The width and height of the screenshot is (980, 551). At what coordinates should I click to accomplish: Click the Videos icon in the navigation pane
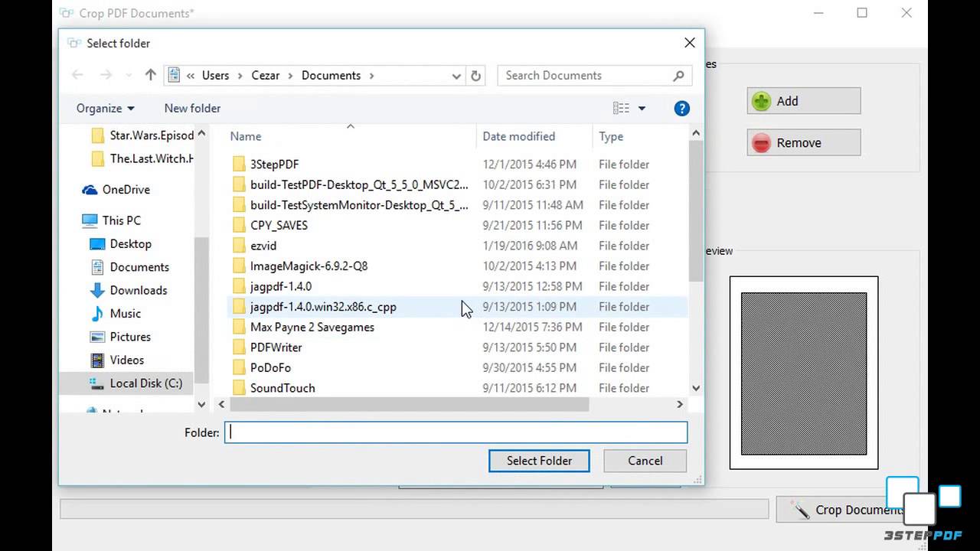pyautogui.click(x=97, y=360)
